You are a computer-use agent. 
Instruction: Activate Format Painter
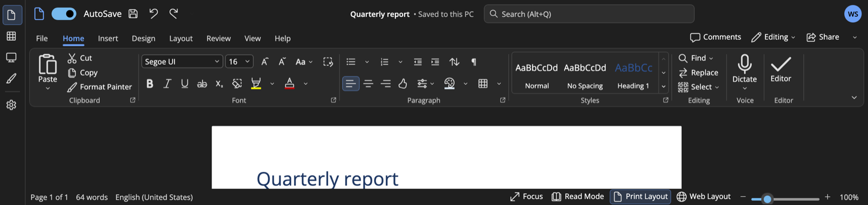[99, 86]
